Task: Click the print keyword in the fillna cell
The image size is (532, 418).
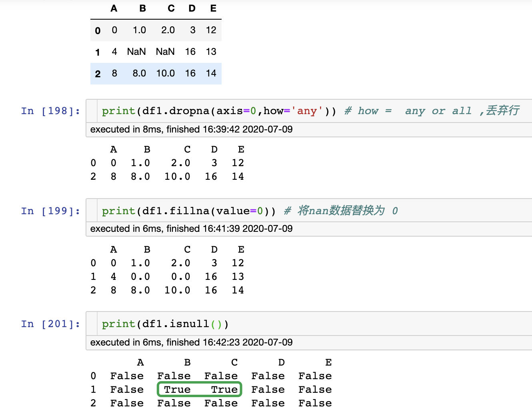Action: click(x=118, y=211)
